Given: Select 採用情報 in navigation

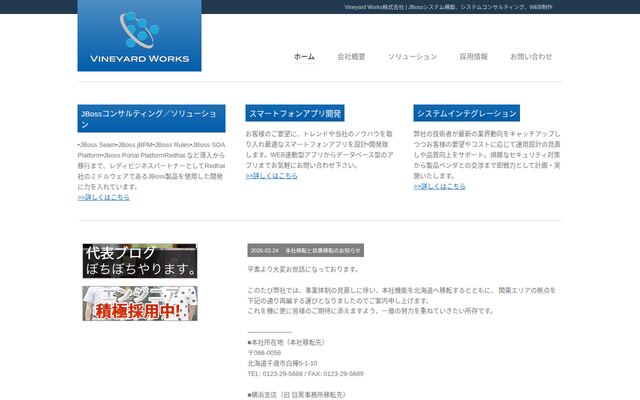Looking at the screenshot, I should [x=473, y=57].
